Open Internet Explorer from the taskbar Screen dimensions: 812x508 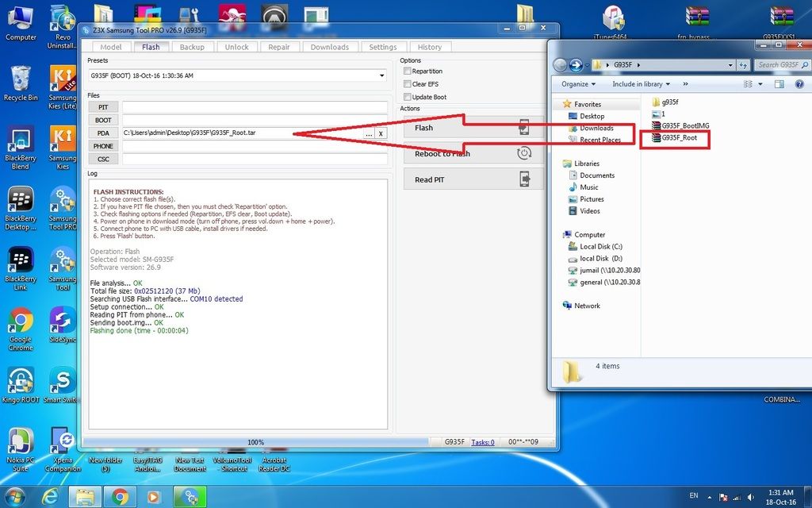[x=50, y=497]
